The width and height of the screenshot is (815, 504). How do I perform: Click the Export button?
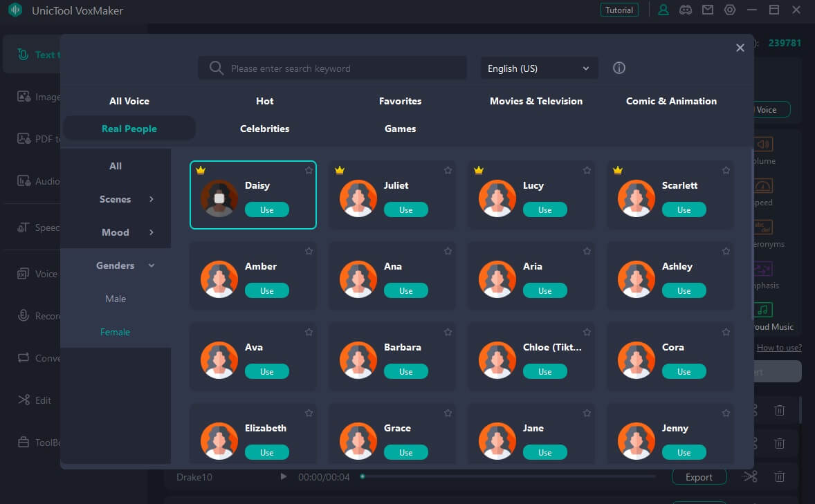point(699,477)
